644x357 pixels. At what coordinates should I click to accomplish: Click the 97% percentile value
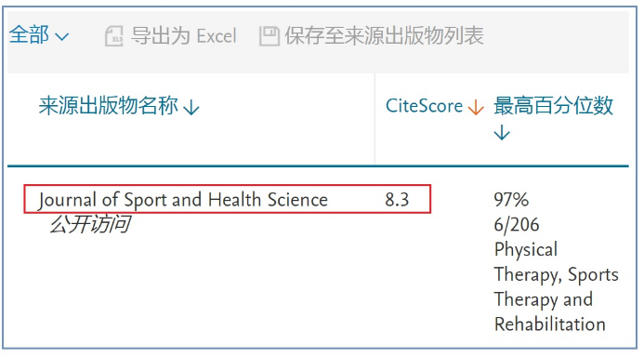511,200
